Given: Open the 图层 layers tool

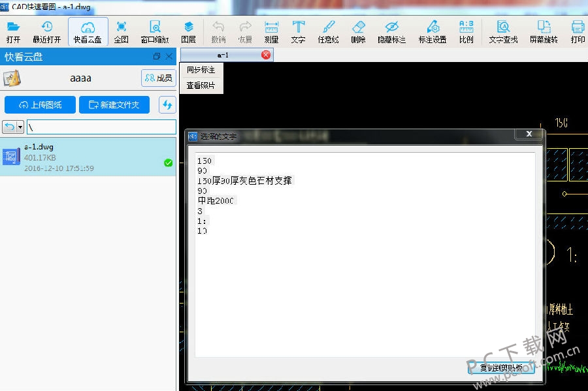Looking at the screenshot, I should [x=188, y=32].
